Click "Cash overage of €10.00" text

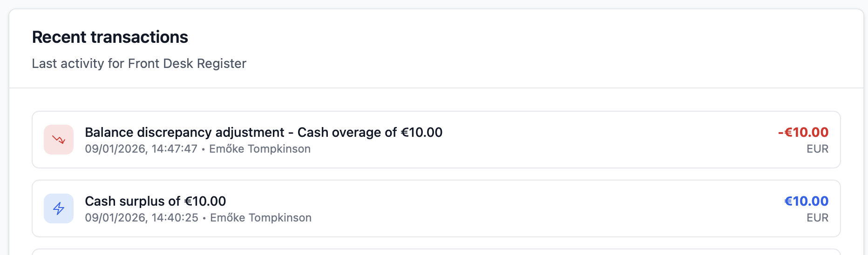click(370, 133)
